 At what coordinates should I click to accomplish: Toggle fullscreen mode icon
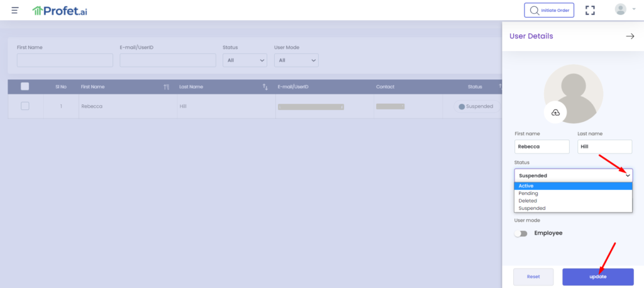tap(590, 10)
